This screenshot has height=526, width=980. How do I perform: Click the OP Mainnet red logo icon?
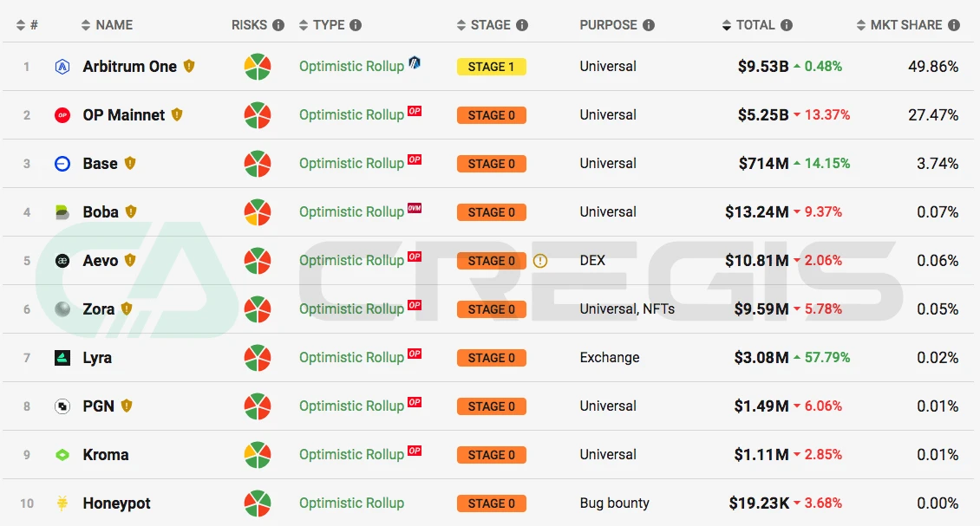tap(62, 115)
